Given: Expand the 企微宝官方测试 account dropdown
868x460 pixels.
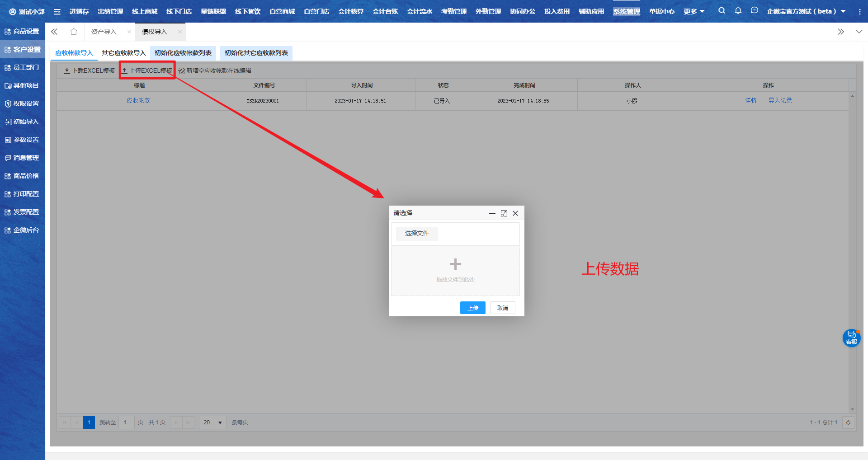Looking at the screenshot, I should pos(806,11).
